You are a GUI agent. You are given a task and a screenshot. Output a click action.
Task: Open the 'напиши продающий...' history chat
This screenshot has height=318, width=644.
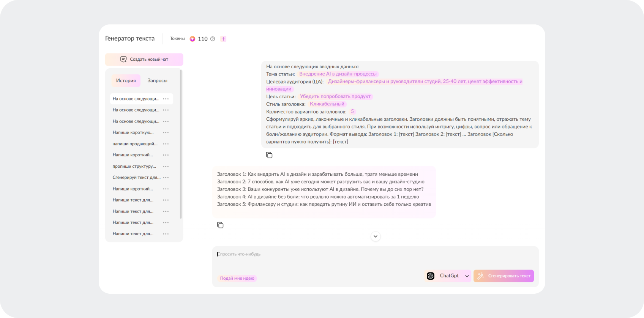pyautogui.click(x=135, y=144)
